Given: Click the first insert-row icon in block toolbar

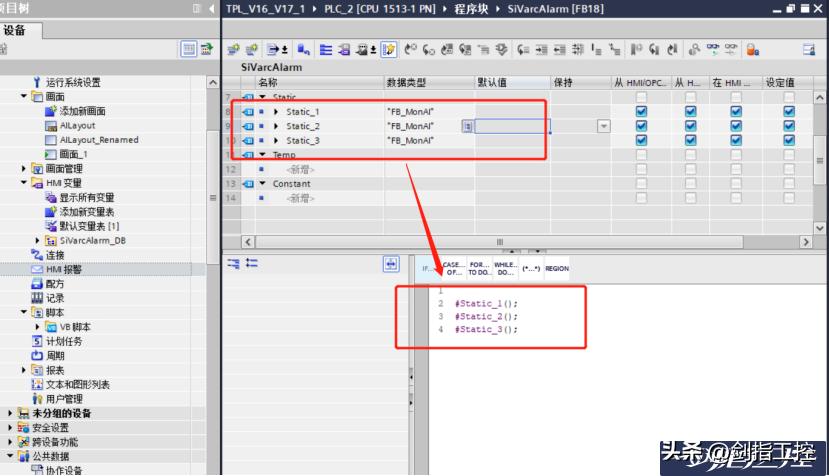Looking at the screenshot, I should 233,50.
